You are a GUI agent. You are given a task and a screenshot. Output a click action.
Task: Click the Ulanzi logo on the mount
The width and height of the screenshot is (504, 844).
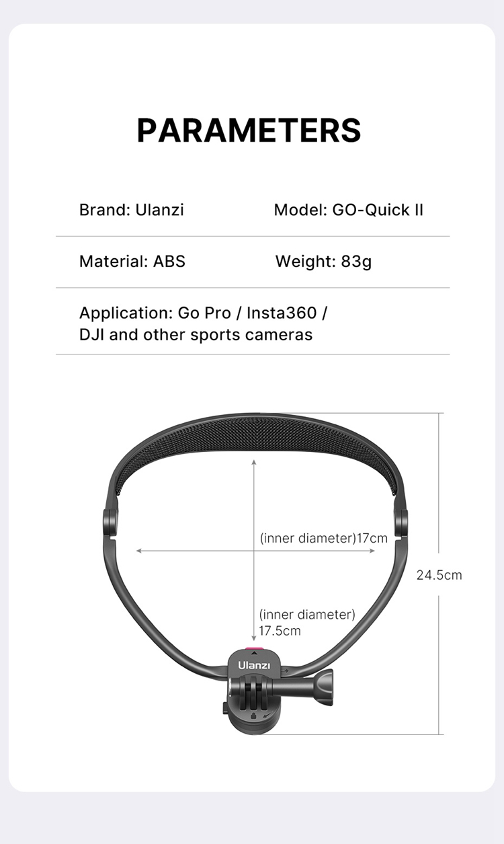[253, 665]
